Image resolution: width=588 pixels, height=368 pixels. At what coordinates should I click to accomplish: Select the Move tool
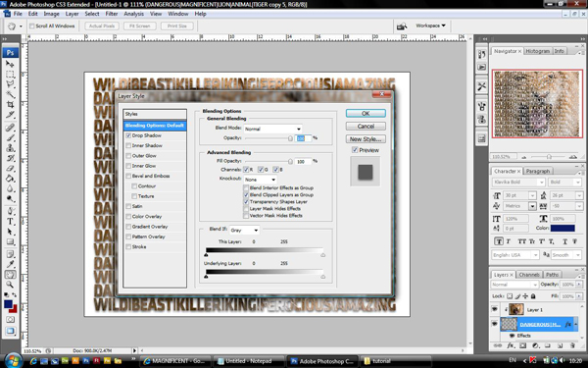[10, 64]
